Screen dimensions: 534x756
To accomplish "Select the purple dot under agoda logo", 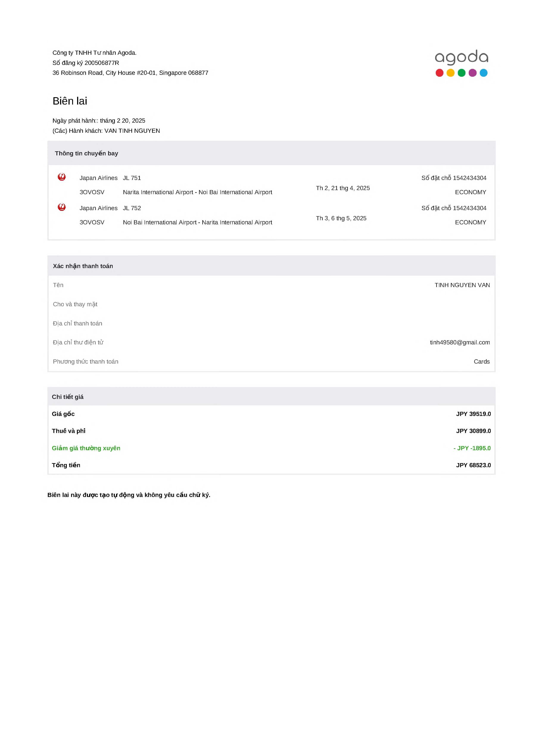I will 472,73.
